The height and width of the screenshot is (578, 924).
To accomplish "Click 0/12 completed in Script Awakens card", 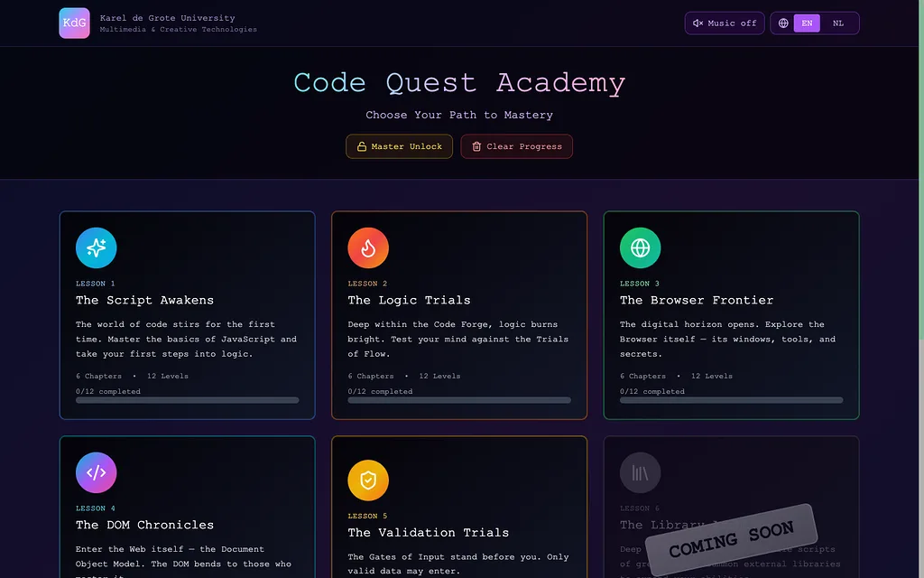I will coord(108,391).
